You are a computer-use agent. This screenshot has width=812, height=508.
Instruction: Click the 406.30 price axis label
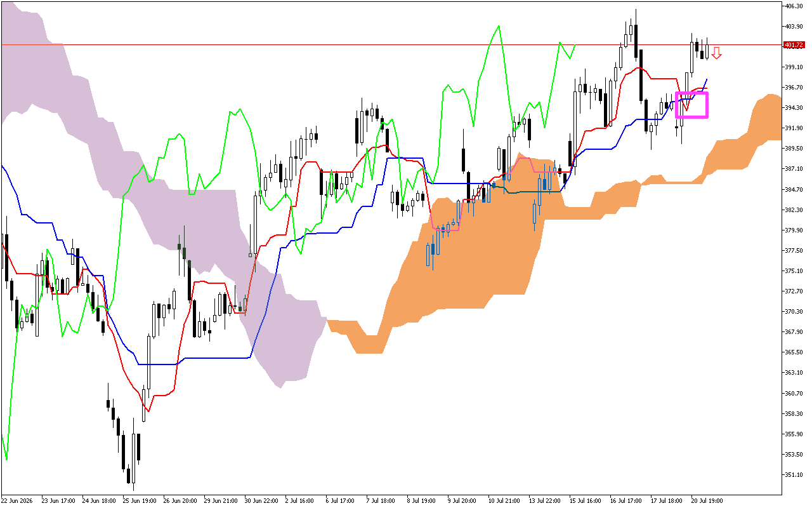pyautogui.click(x=794, y=6)
